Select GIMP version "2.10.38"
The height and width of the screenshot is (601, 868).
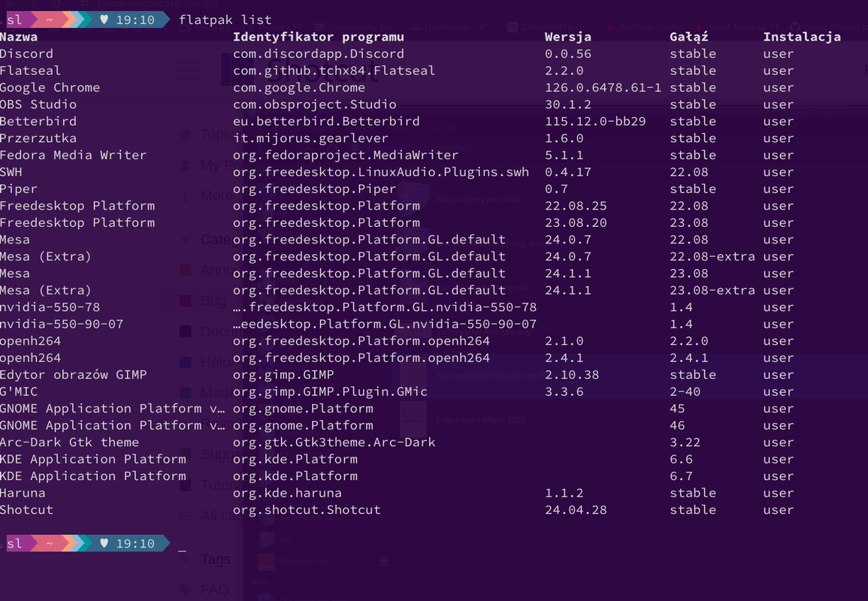pos(572,375)
